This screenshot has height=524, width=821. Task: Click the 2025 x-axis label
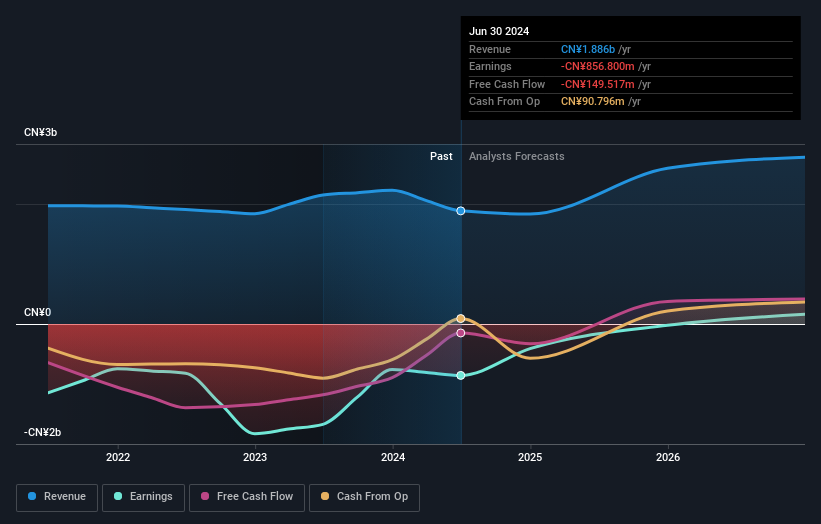click(x=530, y=457)
